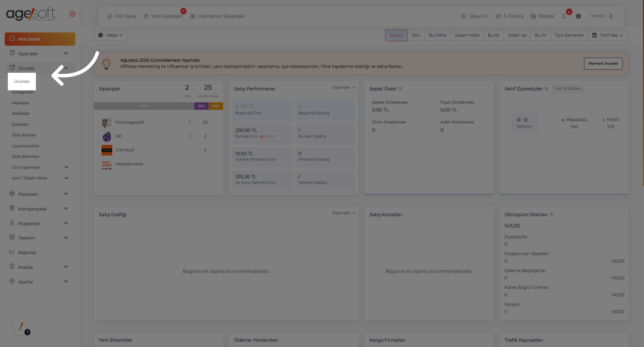Select Bugün date filter
Viewport: 644px width, 347px height.
pyautogui.click(x=396, y=35)
